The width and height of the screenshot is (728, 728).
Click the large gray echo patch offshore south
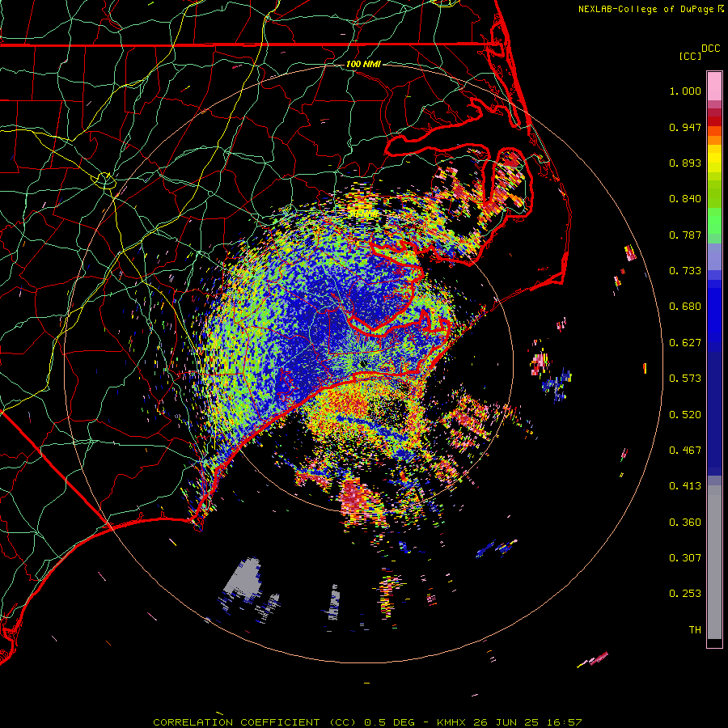point(244,577)
